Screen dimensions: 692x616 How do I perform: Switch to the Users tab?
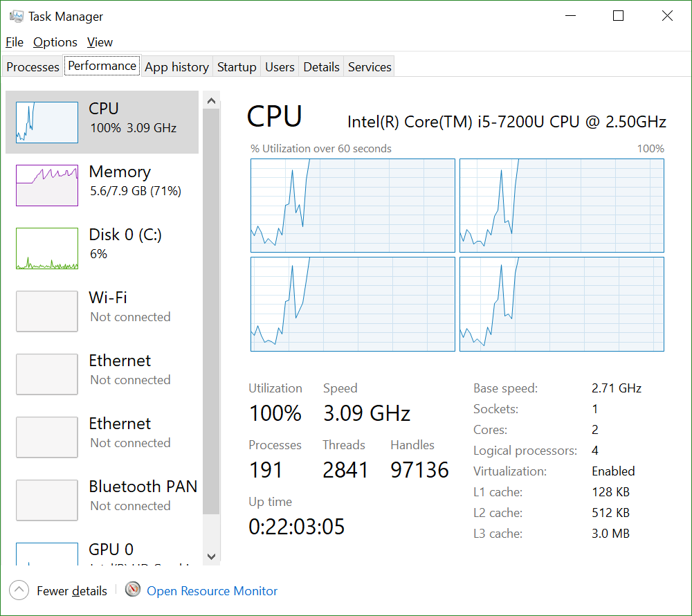280,66
